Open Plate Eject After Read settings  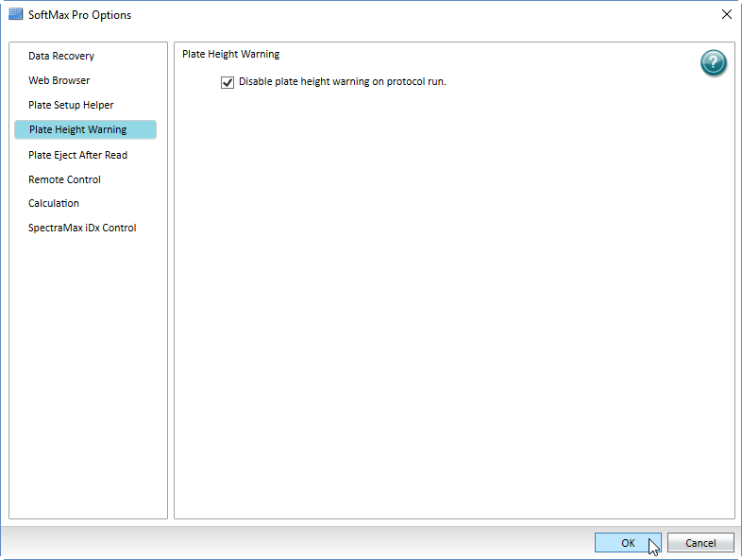[77, 155]
